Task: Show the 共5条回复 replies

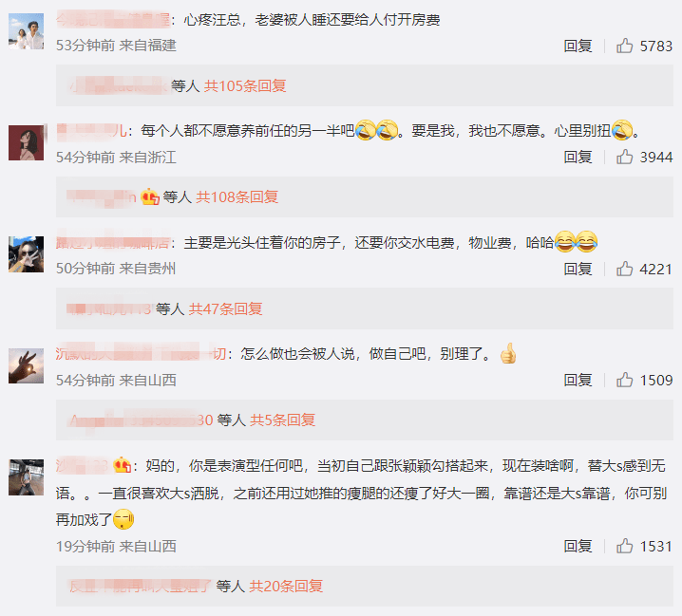Action: pyautogui.click(x=283, y=420)
